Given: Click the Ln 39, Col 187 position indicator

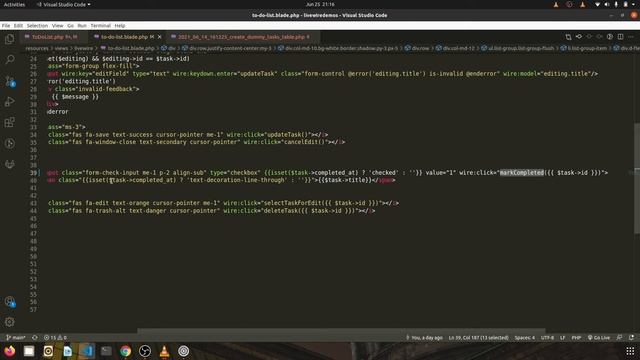Looking at the screenshot, I should click(x=478, y=338).
